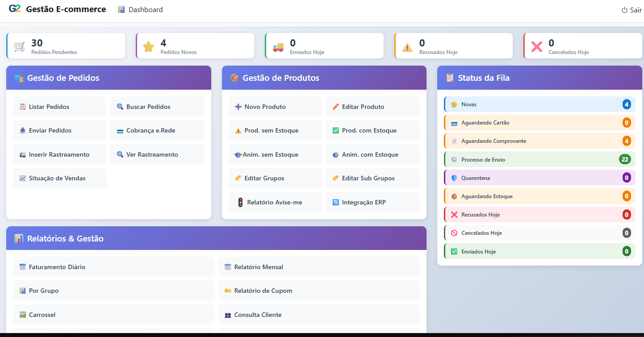Click the Quarentena status row
644x337 pixels.
[x=539, y=178]
